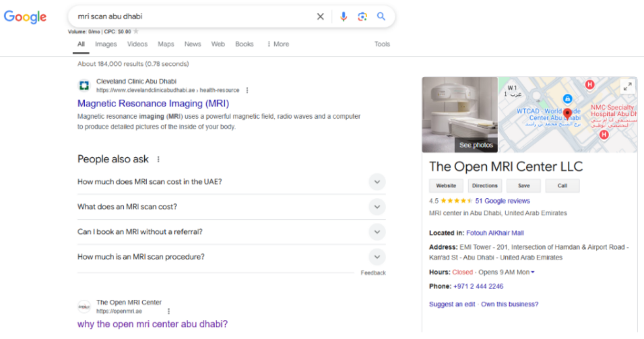Click the https://openmri.ae URL text
The image size is (644, 339).
pos(119,311)
